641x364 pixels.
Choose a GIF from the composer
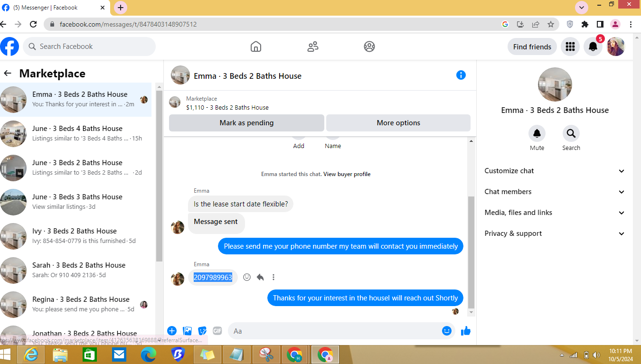[x=217, y=331]
